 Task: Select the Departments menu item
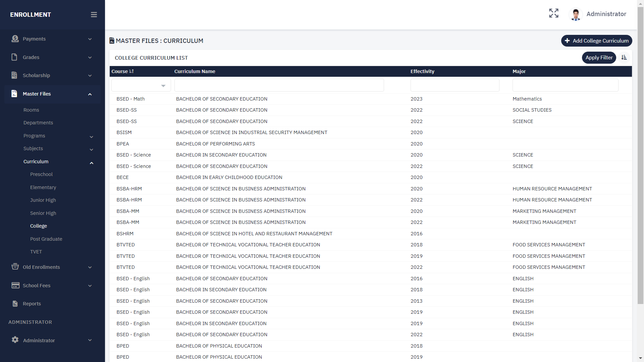[38, 123]
